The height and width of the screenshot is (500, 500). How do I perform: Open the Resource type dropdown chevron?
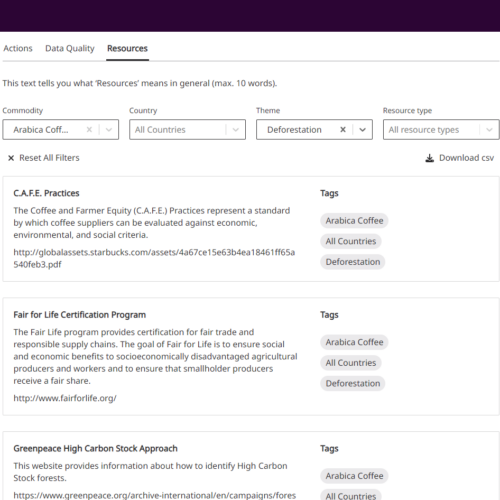click(489, 130)
